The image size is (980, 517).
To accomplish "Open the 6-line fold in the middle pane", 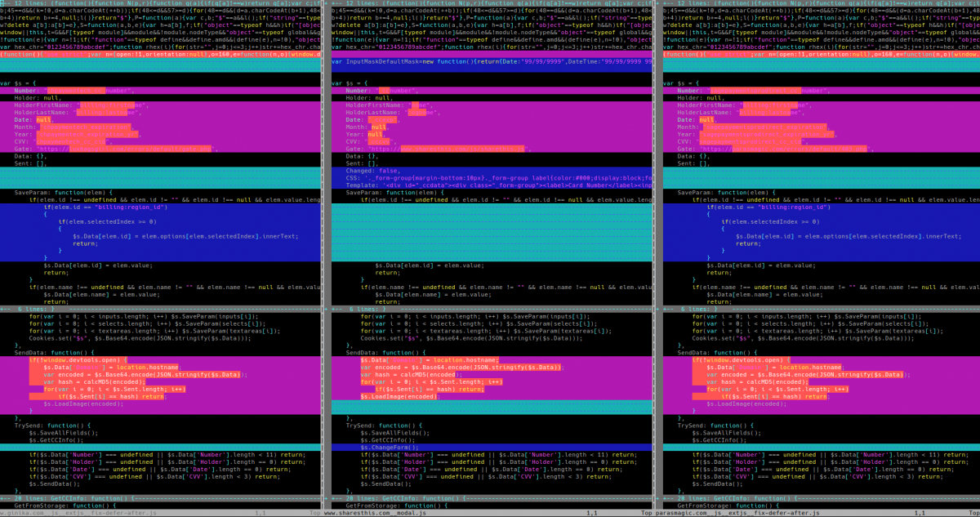I will [359, 310].
